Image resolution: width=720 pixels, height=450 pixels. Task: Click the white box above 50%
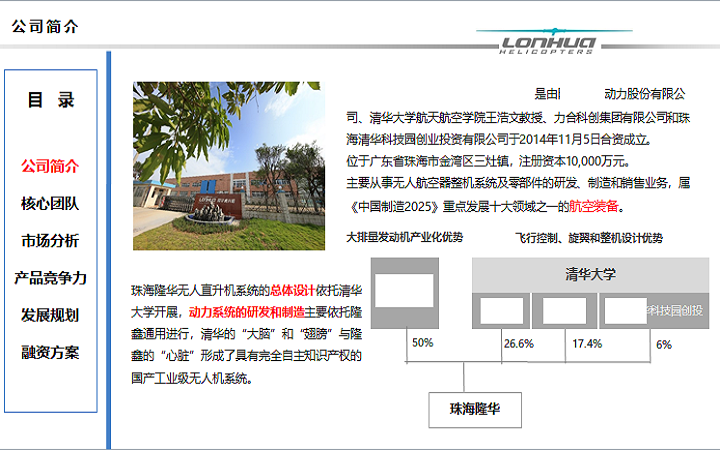coord(404,291)
